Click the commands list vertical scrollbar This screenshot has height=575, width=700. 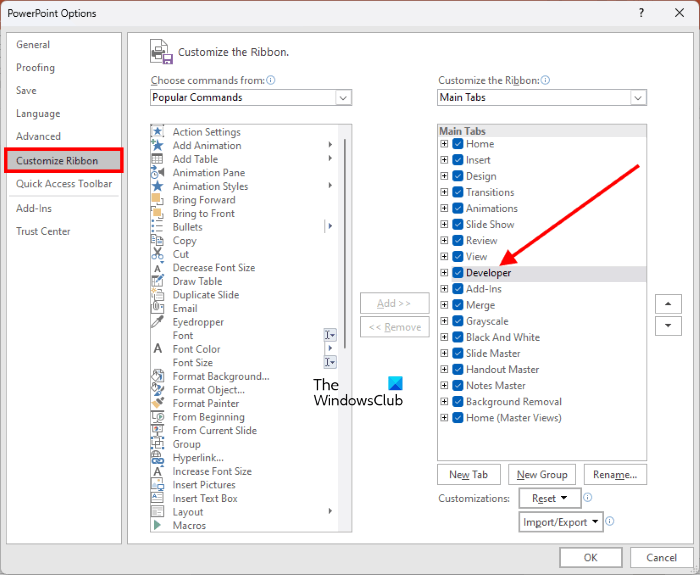(x=345, y=243)
